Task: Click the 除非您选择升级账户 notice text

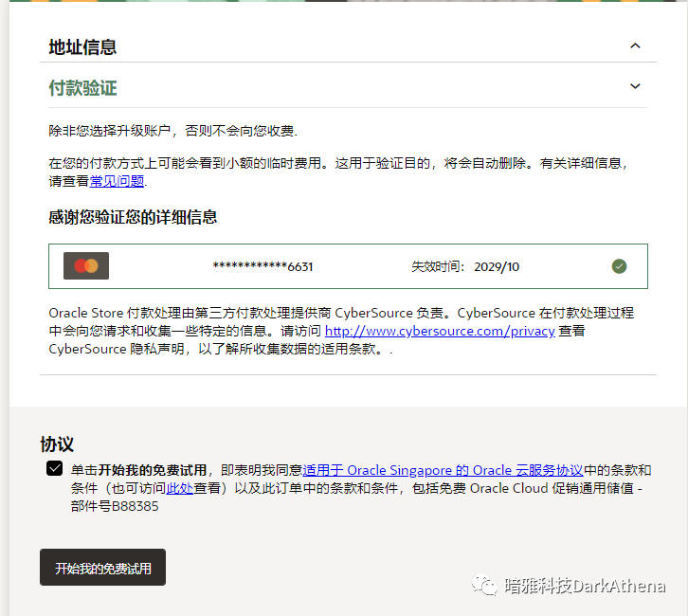Action: pos(172,131)
